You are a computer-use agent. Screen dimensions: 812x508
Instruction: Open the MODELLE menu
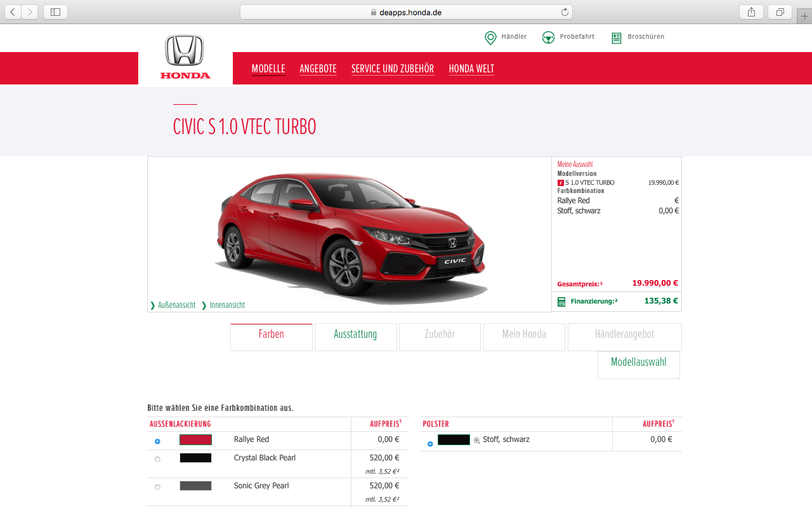[268, 69]
